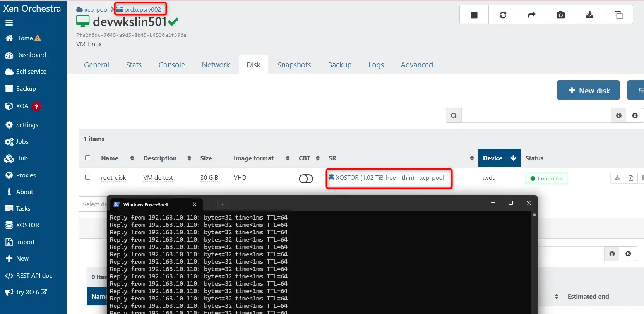The height and width of the screenshot is (314, 644).
Task: Click root_disk disk name
Action: [113, 178]
